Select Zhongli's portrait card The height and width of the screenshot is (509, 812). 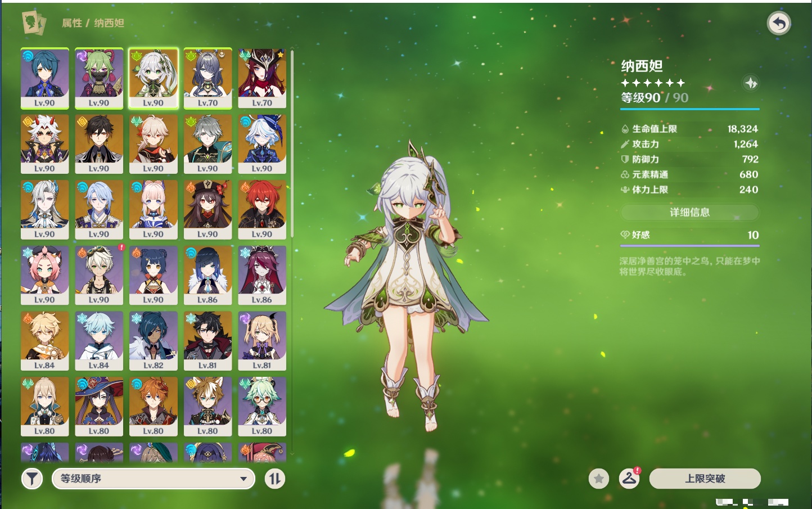(x=99, y=144)
